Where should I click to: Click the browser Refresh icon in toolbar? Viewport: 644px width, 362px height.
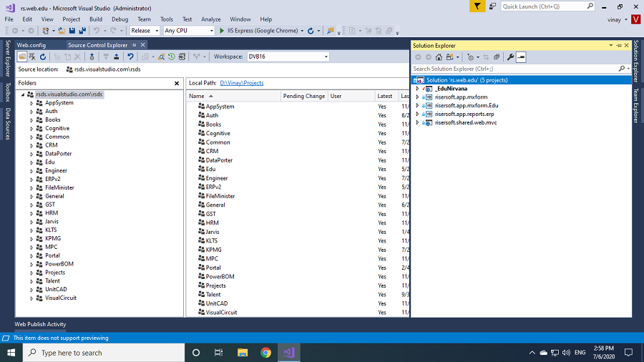[311, 31]
